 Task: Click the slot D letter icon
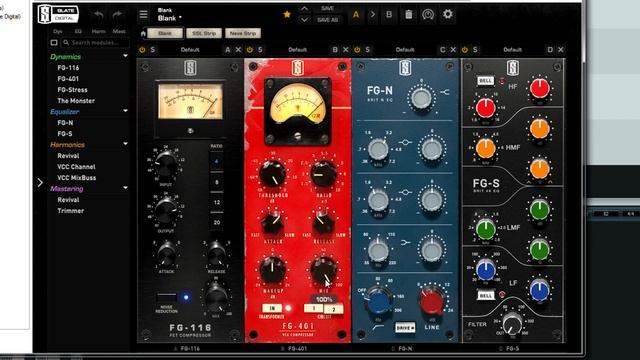(x=550, y=50)
